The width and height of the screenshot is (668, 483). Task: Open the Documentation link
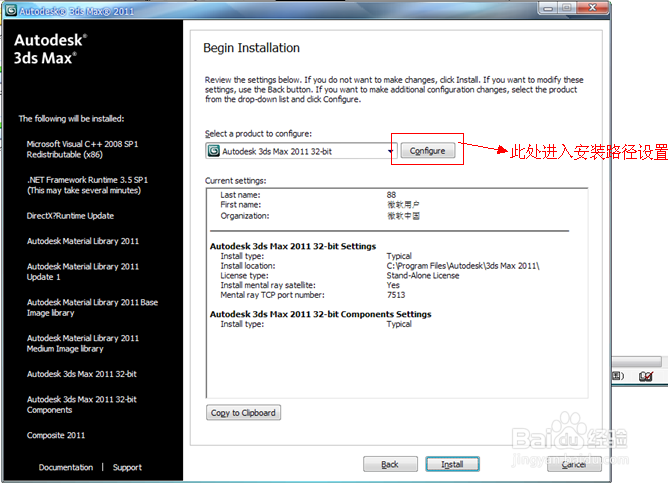coord(66,467)
